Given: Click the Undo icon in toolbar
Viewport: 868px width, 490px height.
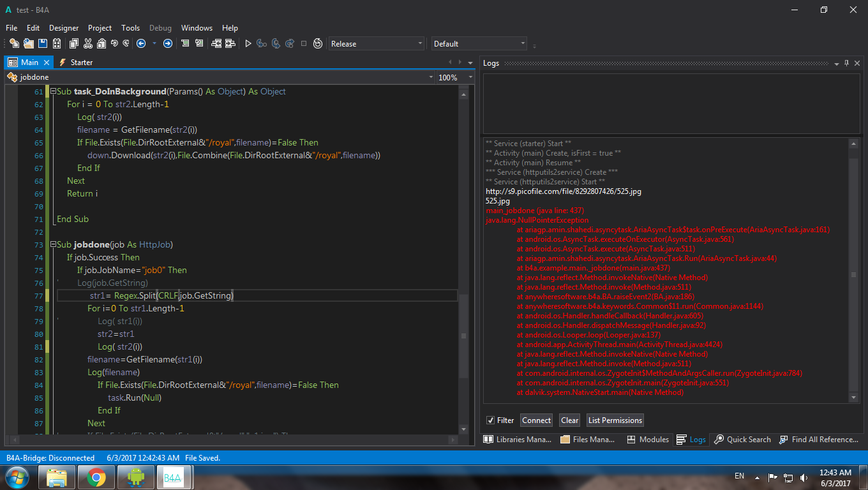Looking at the screenshot, I should pyautogui.click(x=114, y=43).
